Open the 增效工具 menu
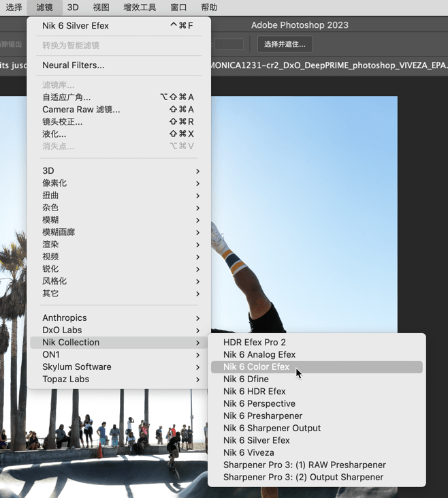The height and width of the screenshot is (498, 448). point(140,7)
